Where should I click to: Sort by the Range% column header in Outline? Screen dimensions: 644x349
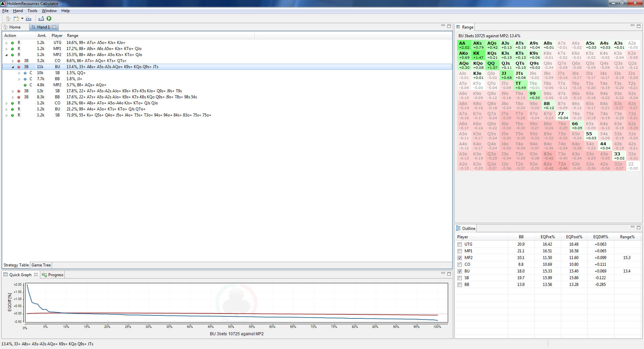[x=627, y=237]
